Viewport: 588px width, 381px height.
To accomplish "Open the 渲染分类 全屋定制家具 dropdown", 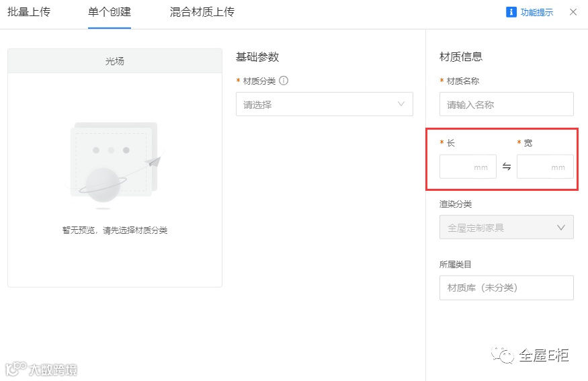I will pos(497,227).
